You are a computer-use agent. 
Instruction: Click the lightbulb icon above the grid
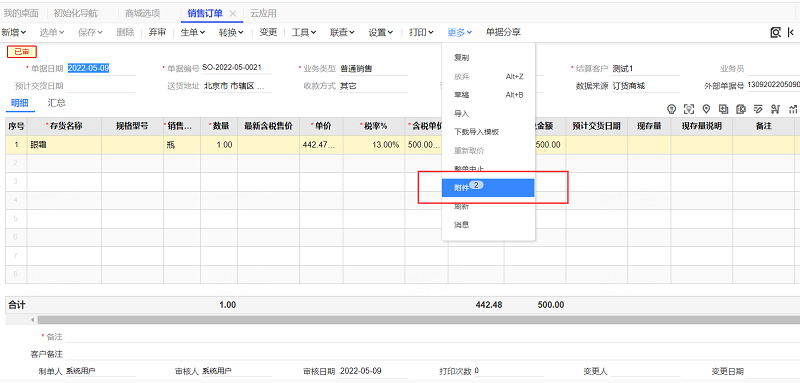[671, 109]
